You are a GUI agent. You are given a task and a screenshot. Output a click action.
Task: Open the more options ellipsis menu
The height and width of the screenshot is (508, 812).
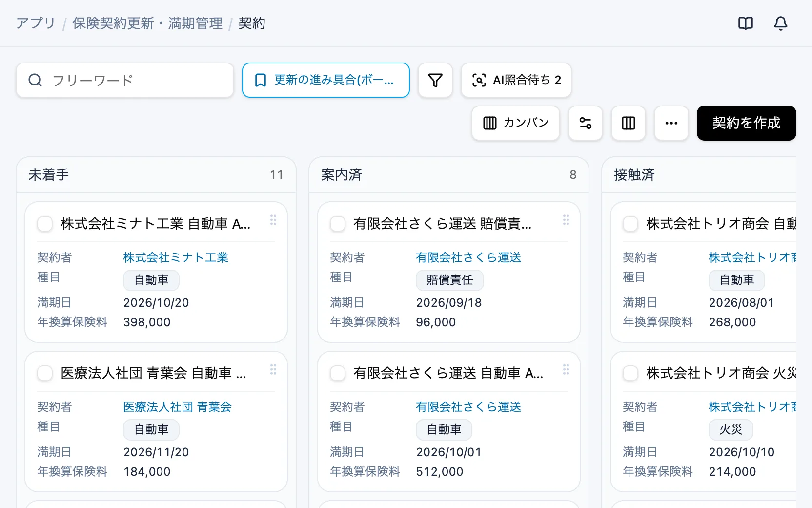(x=671, y=123)
